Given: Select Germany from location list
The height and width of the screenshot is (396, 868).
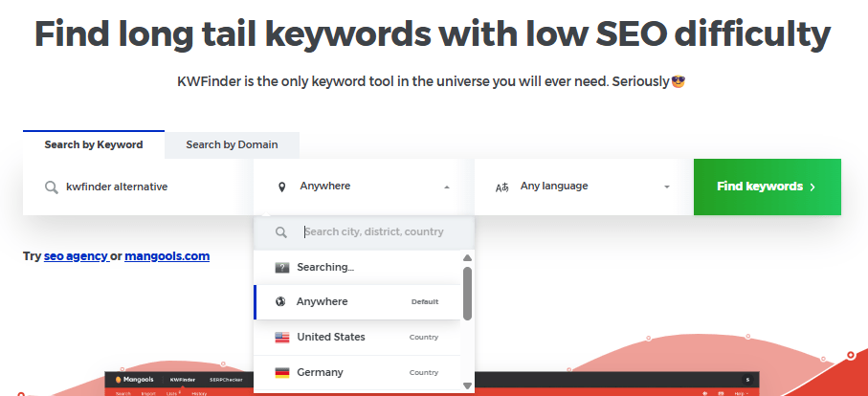Looking at the screenshot, I should pos(357,373).
